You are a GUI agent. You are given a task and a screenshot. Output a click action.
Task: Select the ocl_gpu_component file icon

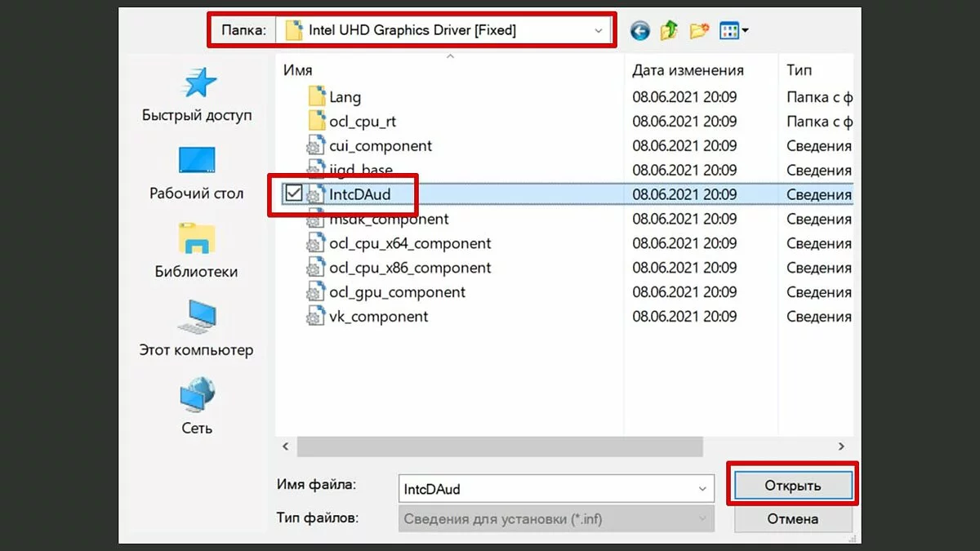coord(315,292)
